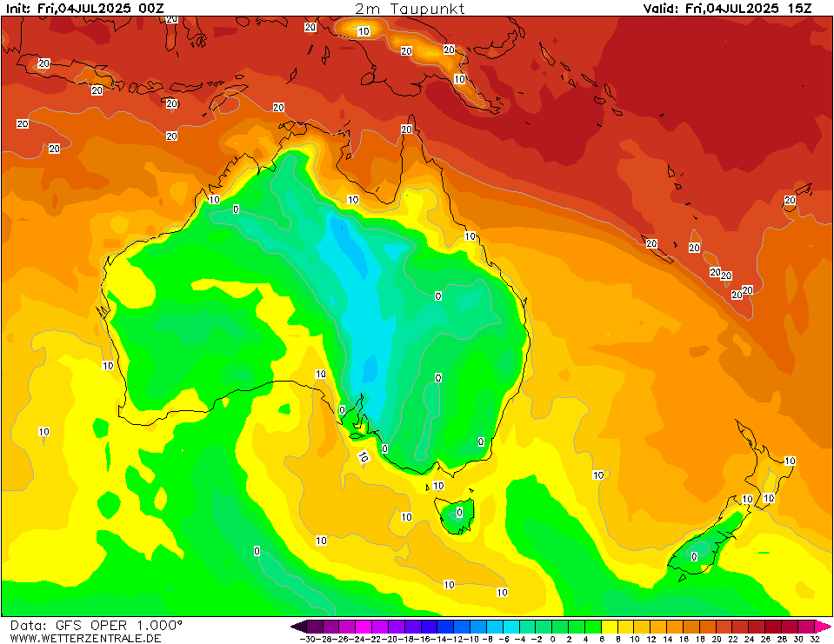The image size is (834, 644).
Task: Pick the cyan legend swatch between -8 and -6
Action: [495, 627]
